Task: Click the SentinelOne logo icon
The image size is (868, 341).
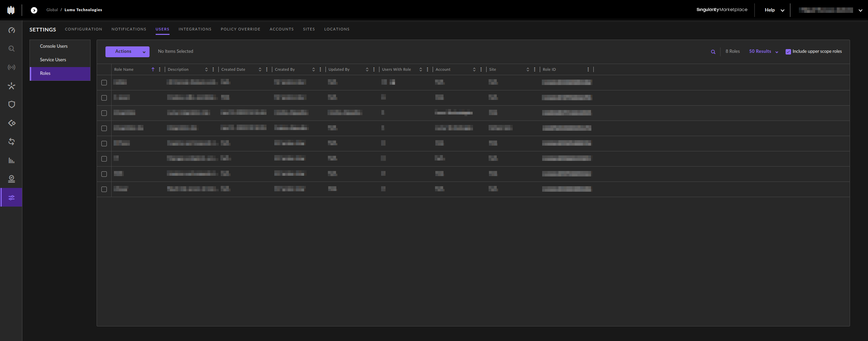Action: [x=11, y=10]
